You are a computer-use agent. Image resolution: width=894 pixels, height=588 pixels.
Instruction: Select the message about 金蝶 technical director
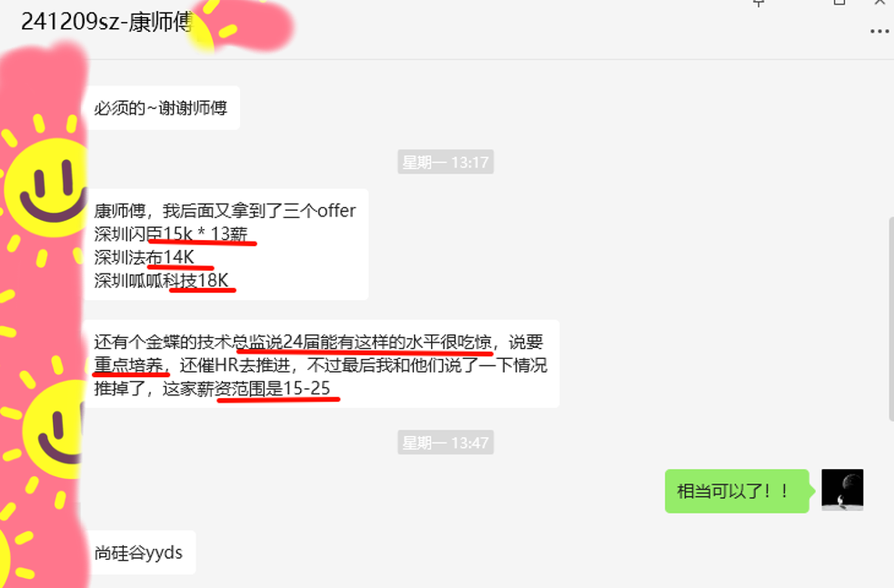[x=321, y=364]
